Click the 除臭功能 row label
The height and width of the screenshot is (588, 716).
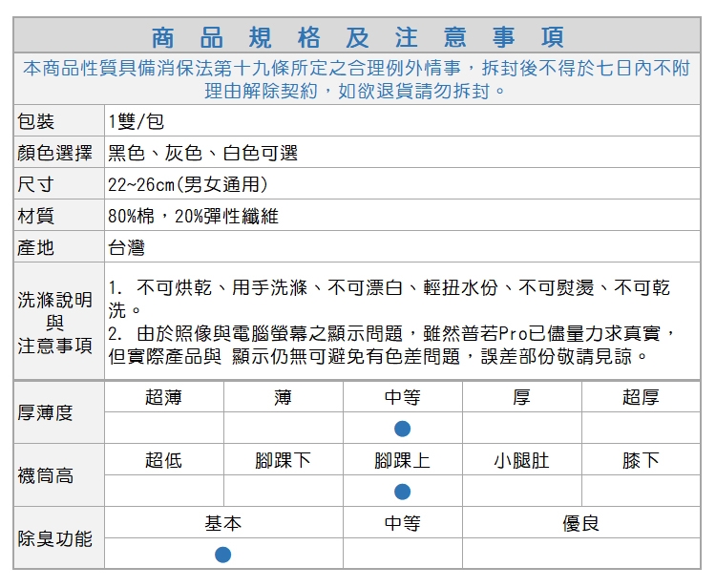pos(54,538)
